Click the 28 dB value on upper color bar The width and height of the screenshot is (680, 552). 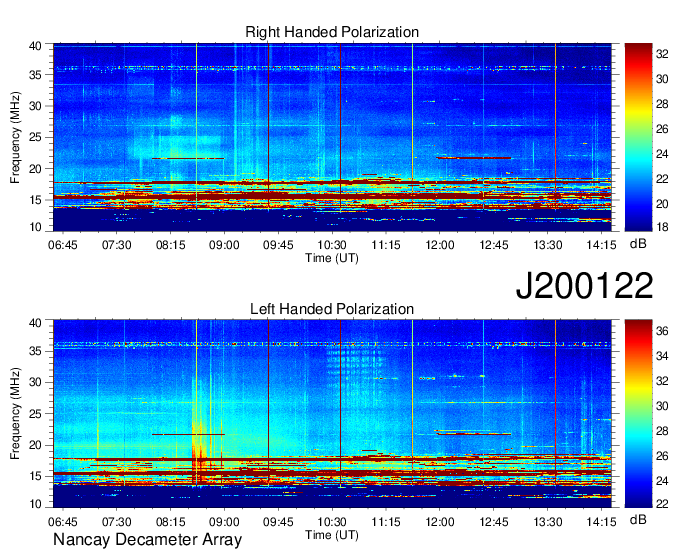tap(662, 104)
